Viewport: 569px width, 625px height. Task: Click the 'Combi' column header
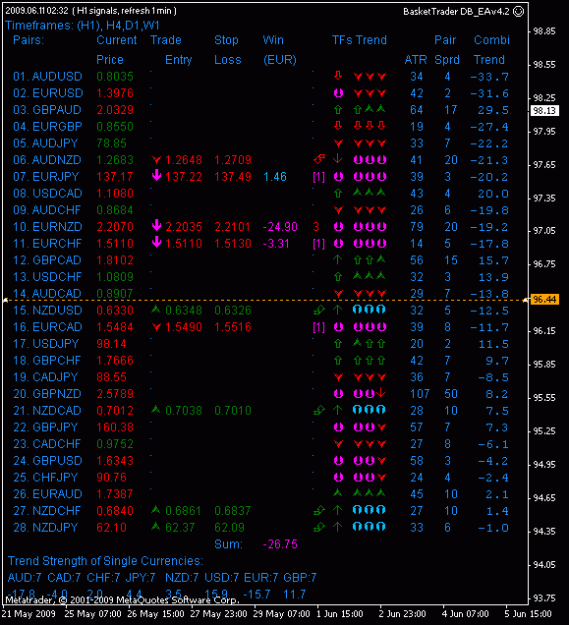pyautogui.click(x=492, y=40)
